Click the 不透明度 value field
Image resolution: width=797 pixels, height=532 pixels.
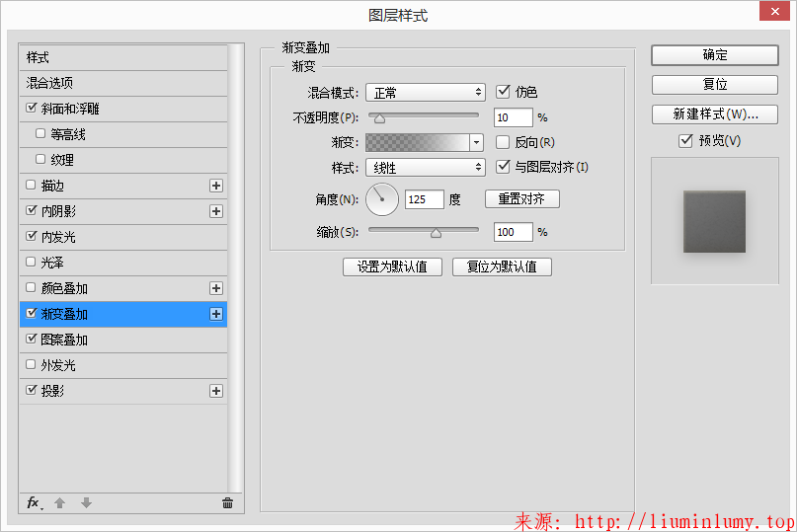(x=513, y=117)
